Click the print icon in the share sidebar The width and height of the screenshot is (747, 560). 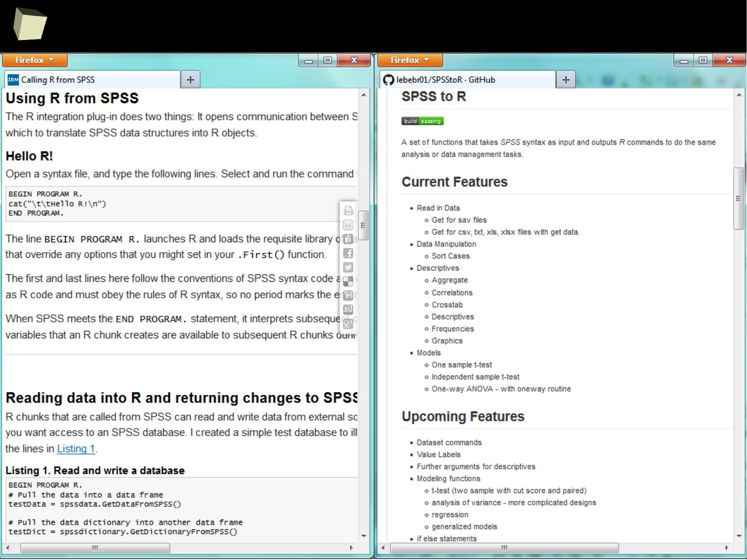click(348, 210)
